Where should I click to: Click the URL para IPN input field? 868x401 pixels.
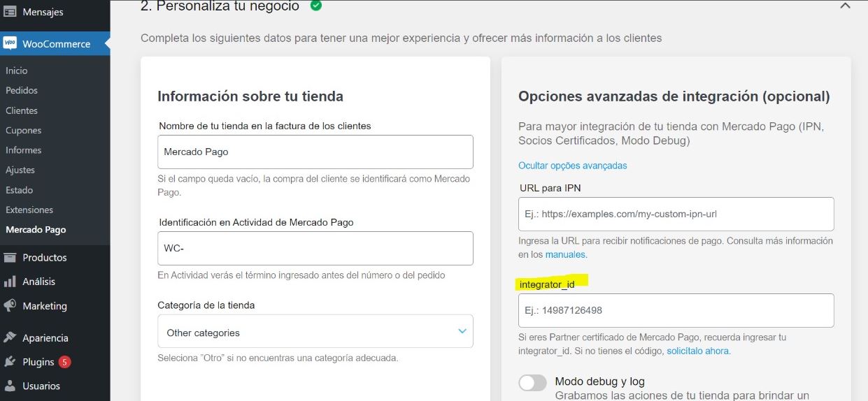click(676, 214)
